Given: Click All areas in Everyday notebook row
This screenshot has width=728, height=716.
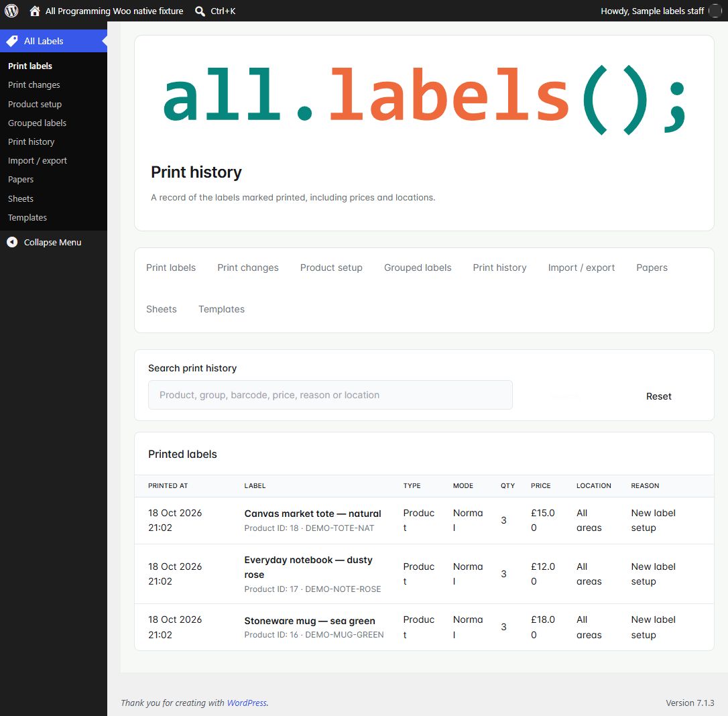Looking at the screenshot, I should pos(589,574).
